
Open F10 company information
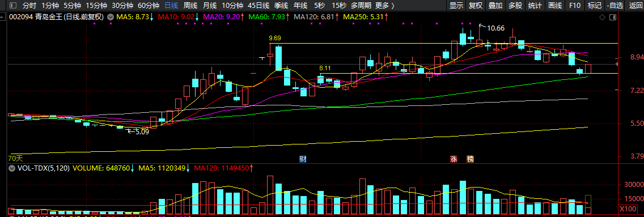(x=575, y=6)
